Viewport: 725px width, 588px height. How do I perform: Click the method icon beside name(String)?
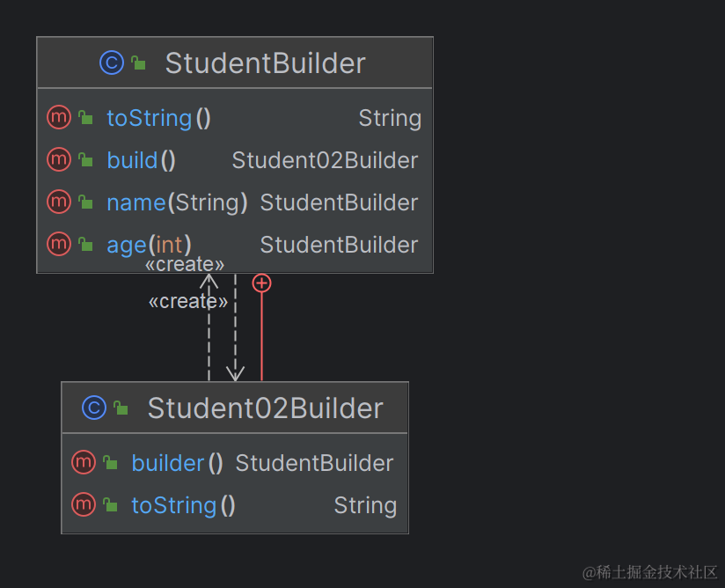click(x=59, y=202)
